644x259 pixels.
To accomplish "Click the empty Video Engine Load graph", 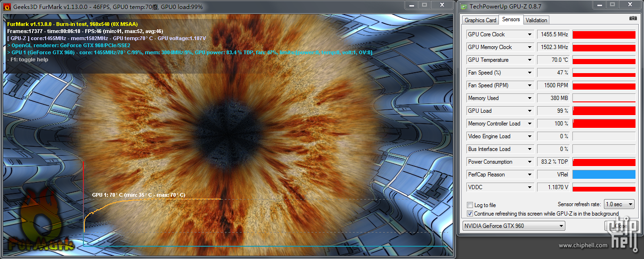I will pos(604,136).
